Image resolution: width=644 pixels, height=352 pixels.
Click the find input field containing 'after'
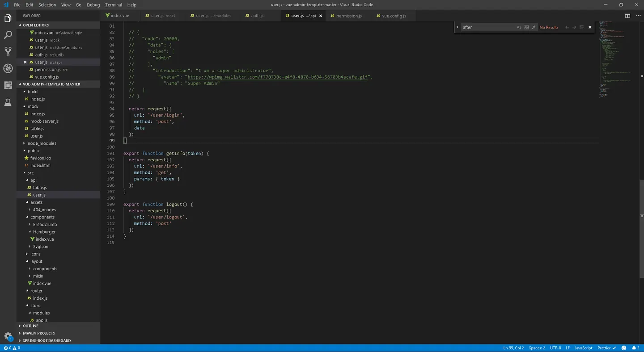click(488, 27)
